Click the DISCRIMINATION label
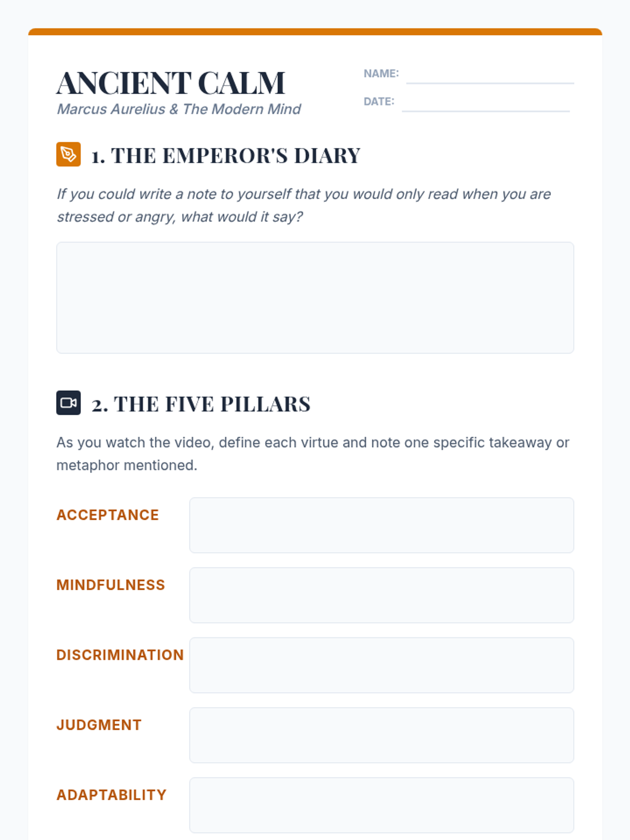The image size is (630, 840). 120,655
